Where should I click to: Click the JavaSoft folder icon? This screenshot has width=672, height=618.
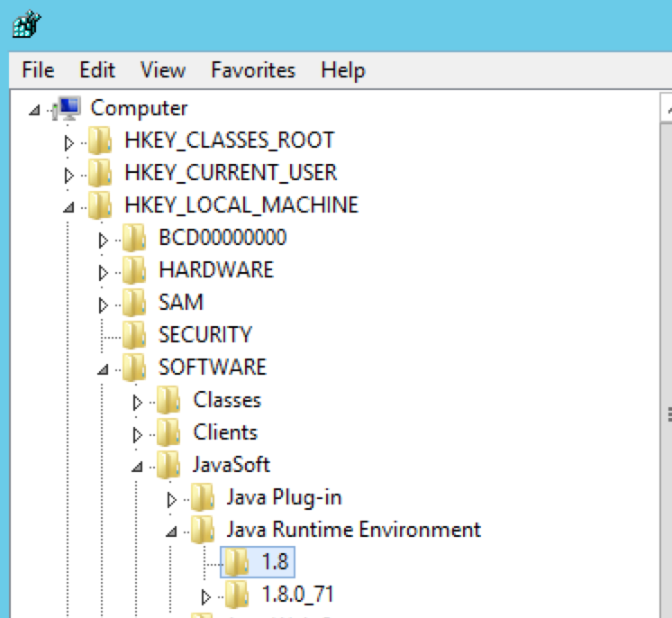(x=168, y=465)
